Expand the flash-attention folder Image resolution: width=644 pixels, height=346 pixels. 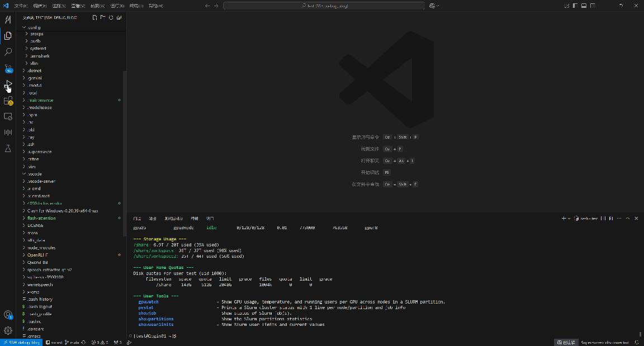37,218
